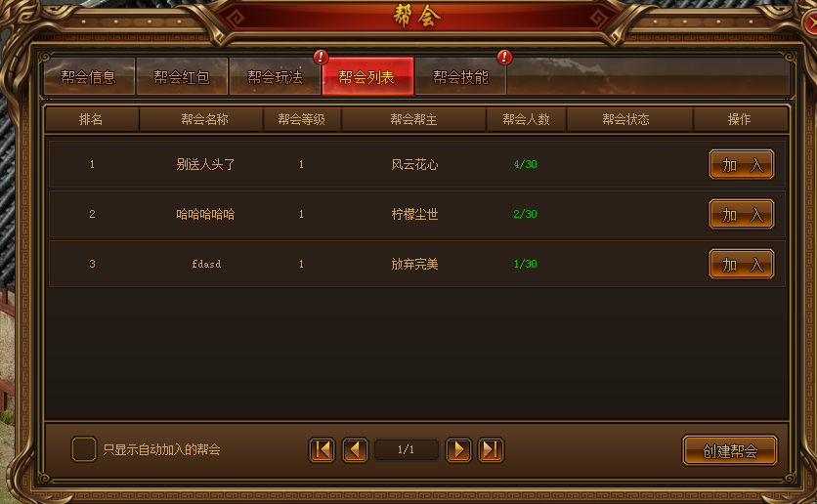Image resolution: width=817 pixels, height=504 pixels.
Task: Go to next page arrow
Action: tap(458, 450)
